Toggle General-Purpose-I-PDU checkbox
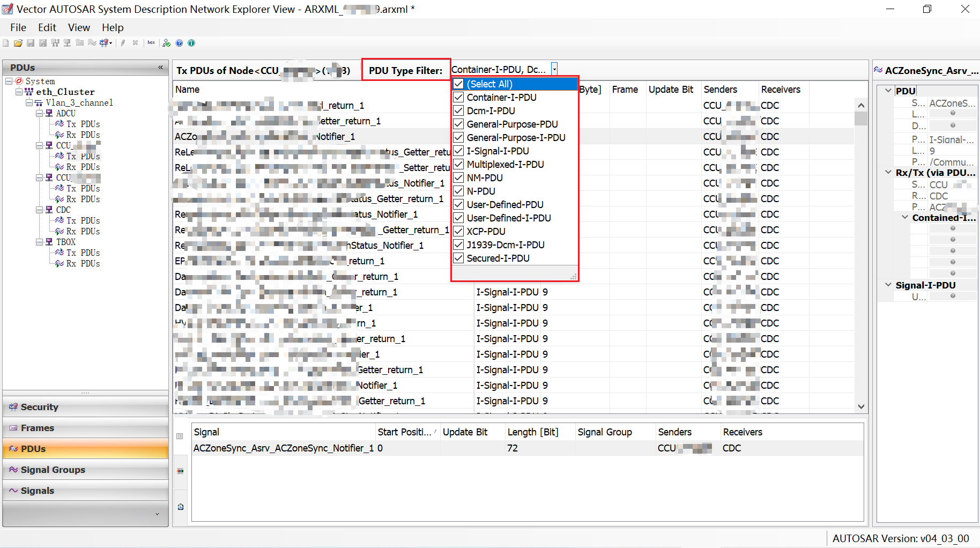Image resolution: width=980 pixels, height=548 pixels. 458,138
